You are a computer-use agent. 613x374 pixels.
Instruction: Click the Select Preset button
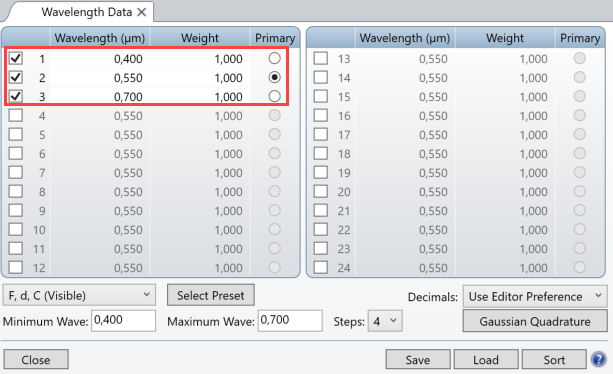(211, 295)
